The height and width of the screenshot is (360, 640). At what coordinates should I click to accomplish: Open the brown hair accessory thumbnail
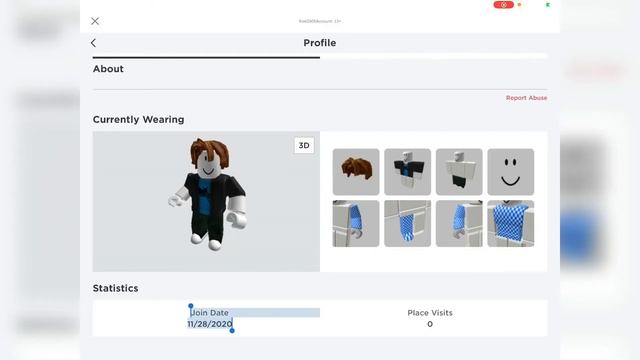(x=356, y=172)
